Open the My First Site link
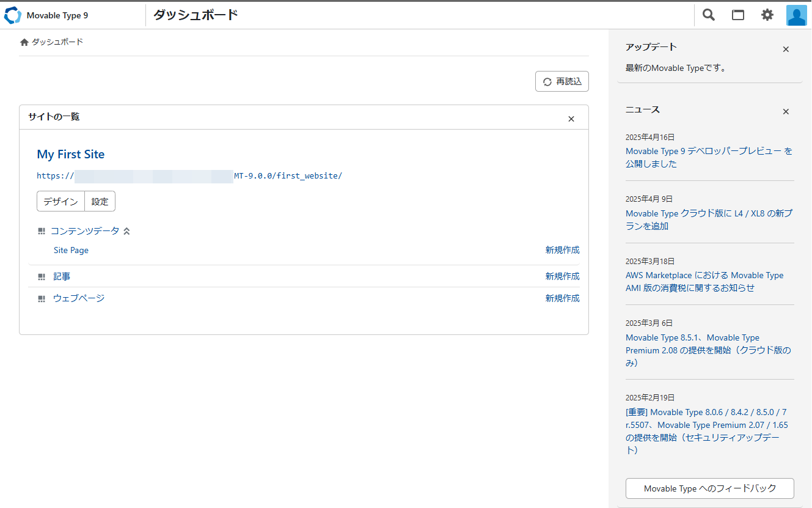812x508 pixels. click(x=71, y=154)
